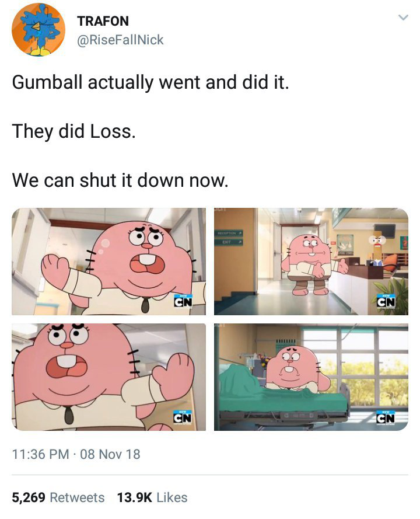Click the green EXIT sign in the hallway image

(x=229, y=242)
